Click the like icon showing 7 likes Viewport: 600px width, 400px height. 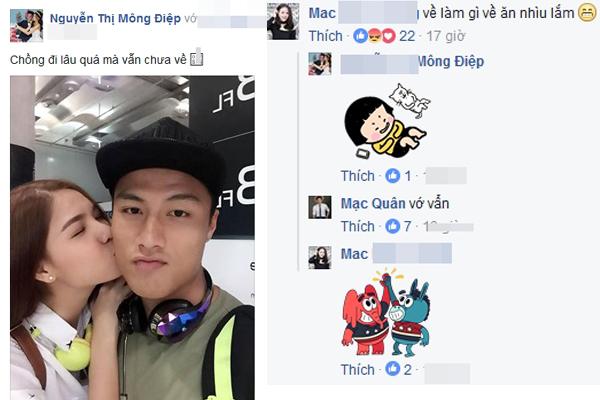pos(393,226)
